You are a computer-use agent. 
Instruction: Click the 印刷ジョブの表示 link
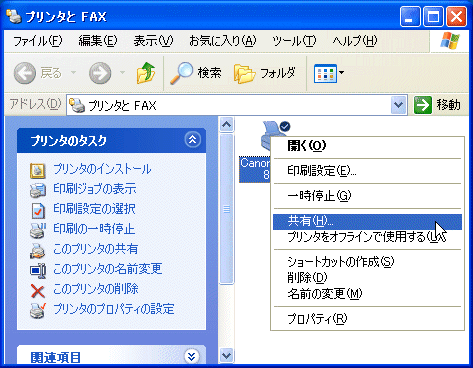coord(95,189)
